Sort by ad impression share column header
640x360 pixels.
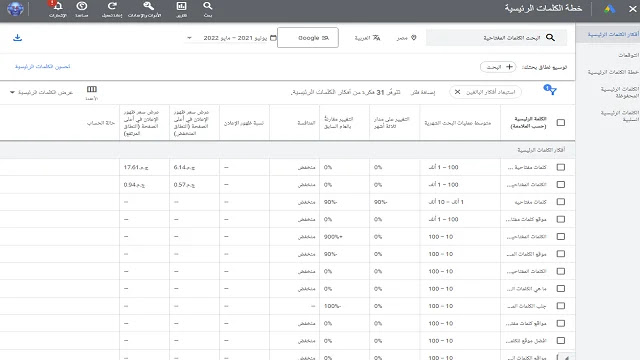point(244,123)
